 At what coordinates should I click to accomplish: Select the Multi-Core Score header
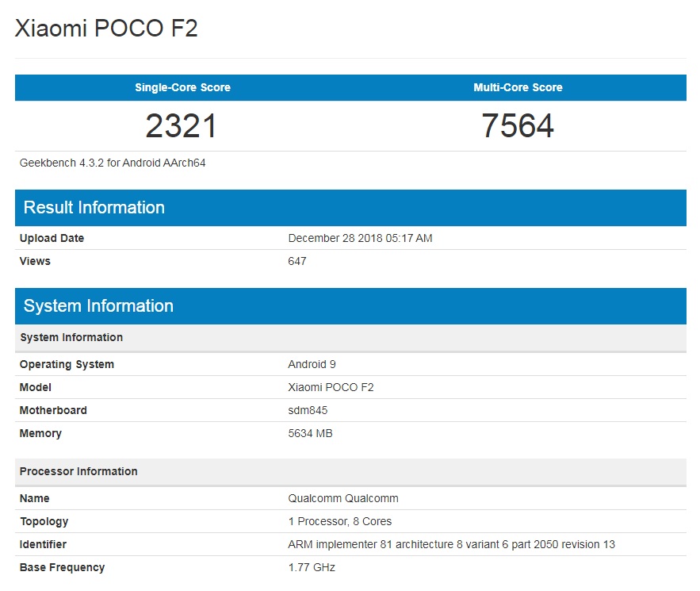(x=518, y=87)
